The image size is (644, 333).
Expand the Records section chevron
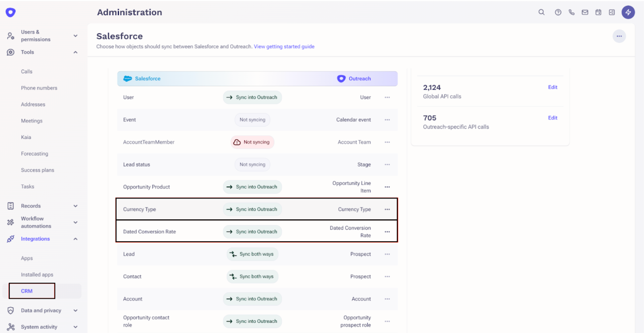tap(75, 206)
